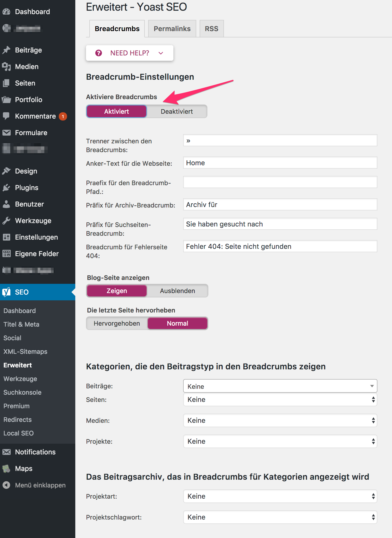Click the Dashboard gauge icon in sidebar

7,12
